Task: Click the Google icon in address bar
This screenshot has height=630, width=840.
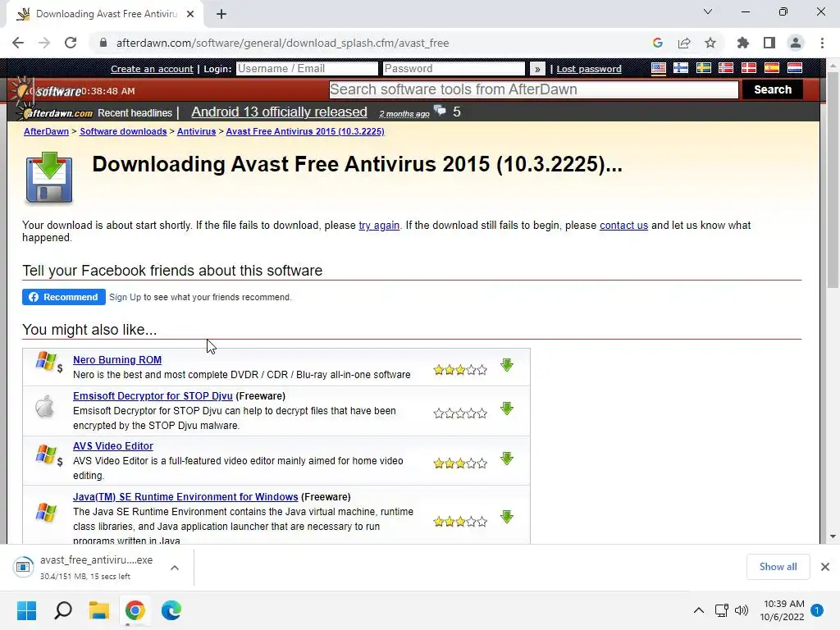Action: 658,43
